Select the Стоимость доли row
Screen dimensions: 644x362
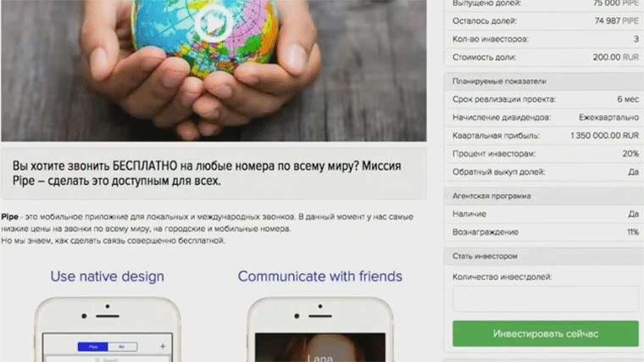pos(544,57)
